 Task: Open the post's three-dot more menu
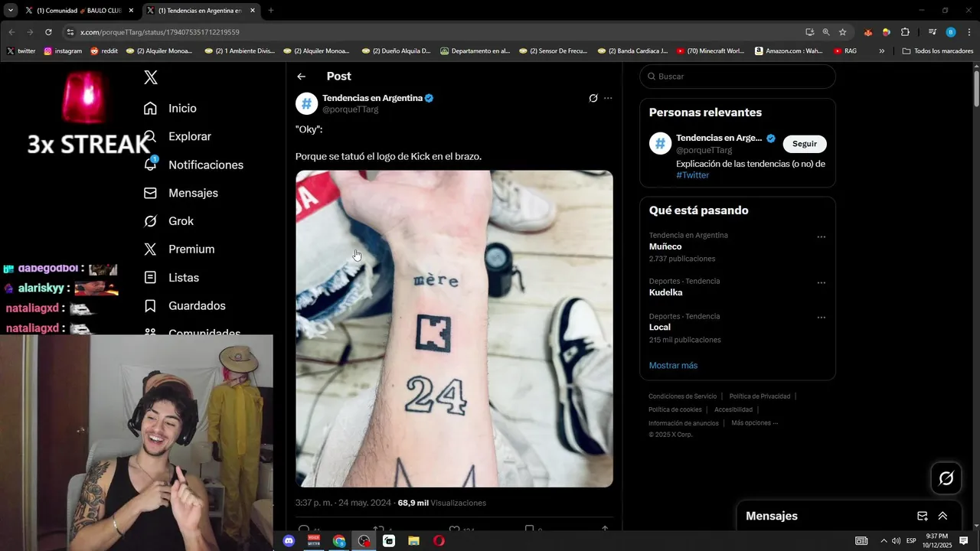click(608, 98)
